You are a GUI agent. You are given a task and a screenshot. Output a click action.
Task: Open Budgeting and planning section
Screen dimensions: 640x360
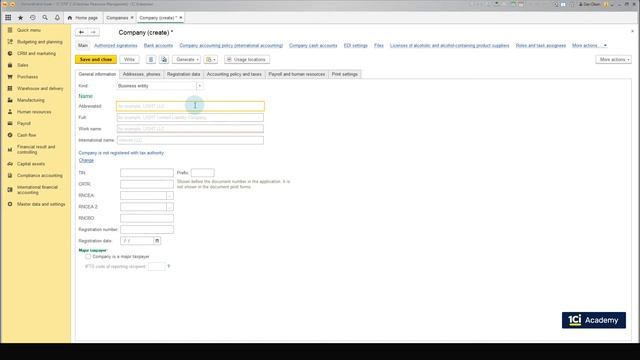click(40, 42)
